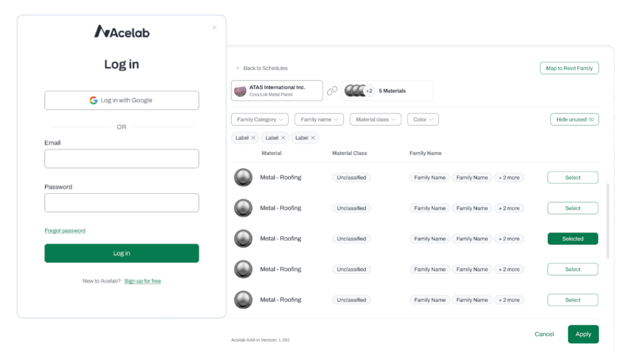The image size is (644, 362).
Task: Show the +2 more materials badge
Action: [x=369, y=91]
